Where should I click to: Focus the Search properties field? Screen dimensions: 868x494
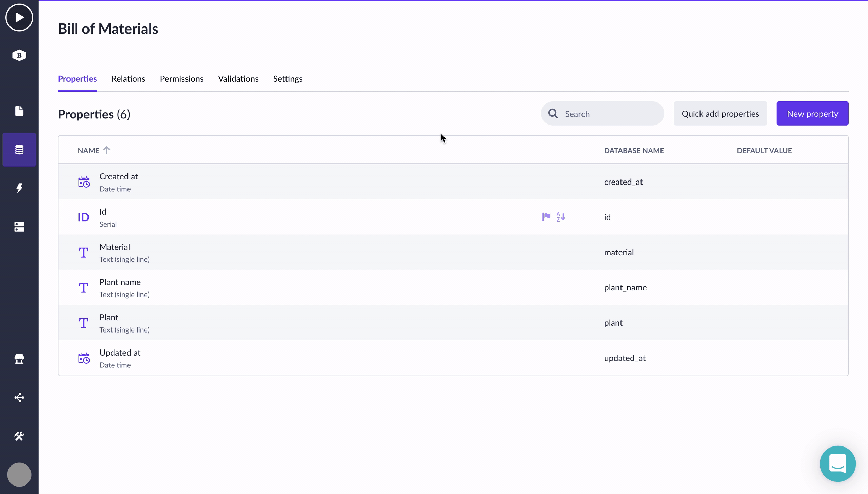(x=603, y=113)
